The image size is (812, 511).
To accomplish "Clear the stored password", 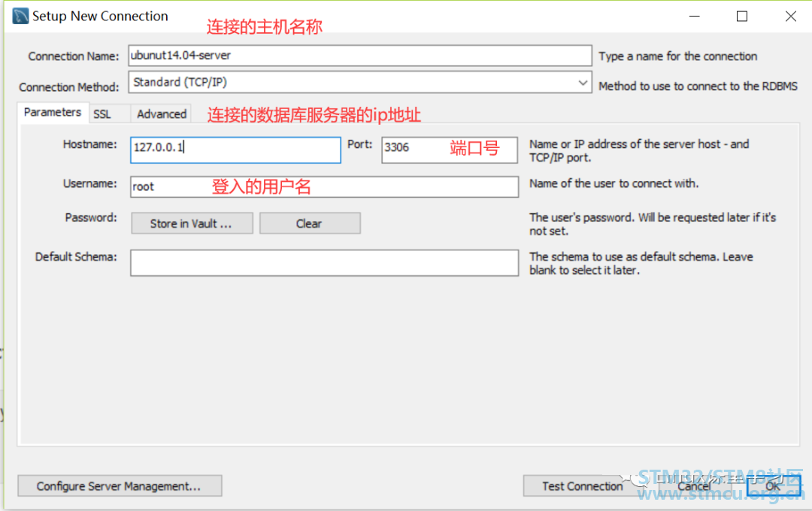I will tap(310, 223).
